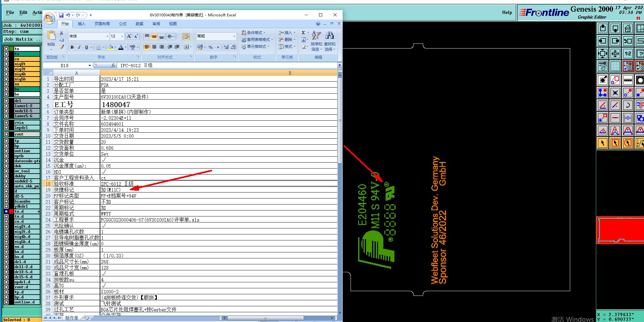
Task: Click the center text alignment icon
Action: click(x=154, y=47)
